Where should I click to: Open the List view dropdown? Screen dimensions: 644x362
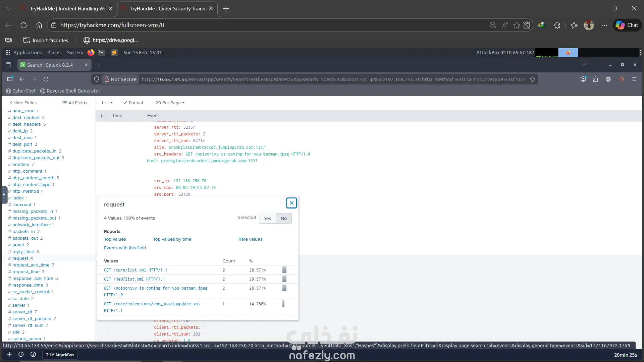click(x=107, y=103)
